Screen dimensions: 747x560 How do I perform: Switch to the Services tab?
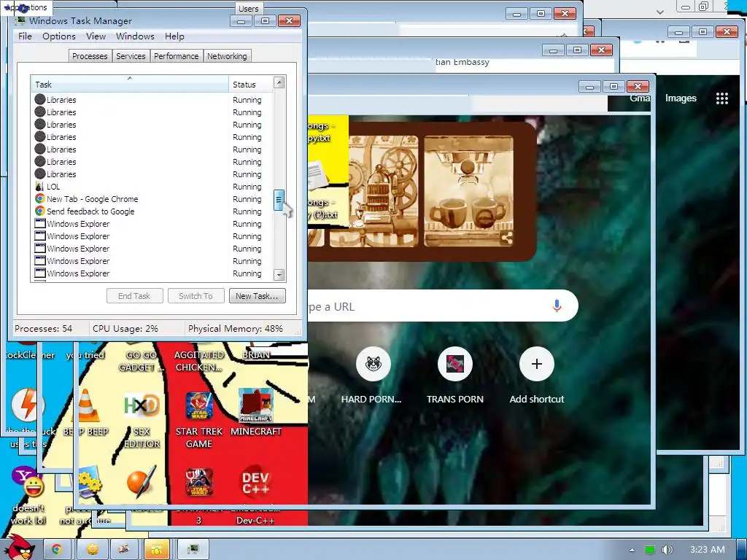(131, 55)
